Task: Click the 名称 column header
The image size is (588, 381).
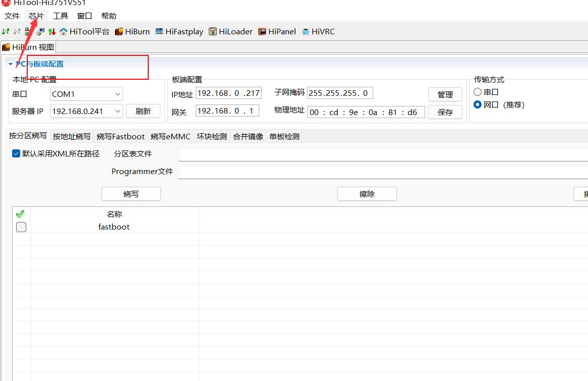Action: click(x=114, y=214)
